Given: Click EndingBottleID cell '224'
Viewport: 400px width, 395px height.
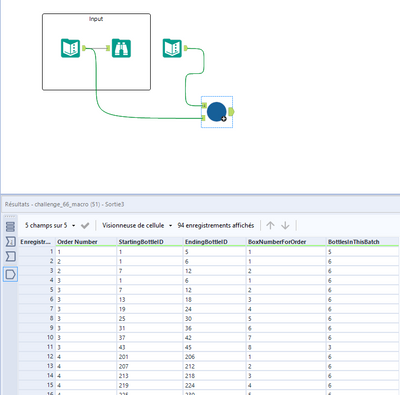Looking at the screenshot, I should click(214, 385).
